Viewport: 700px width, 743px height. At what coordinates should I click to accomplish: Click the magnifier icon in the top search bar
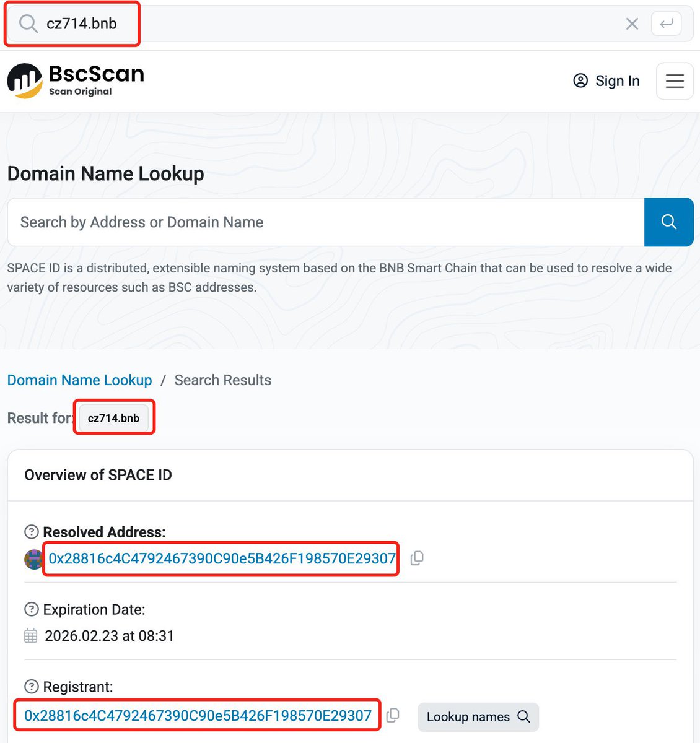pos(28,24)
